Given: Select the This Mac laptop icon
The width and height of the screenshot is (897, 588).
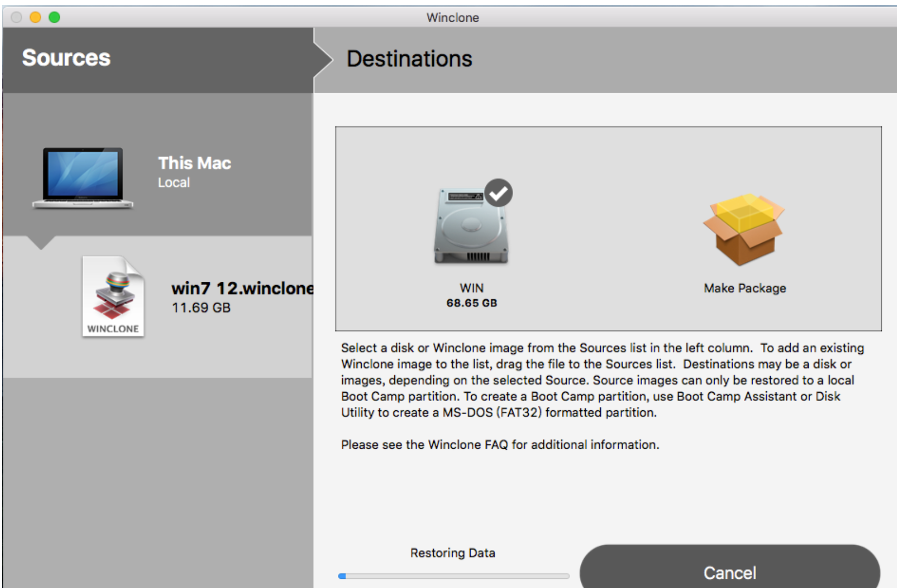Looking at the screenshot, I should point(82,178).
